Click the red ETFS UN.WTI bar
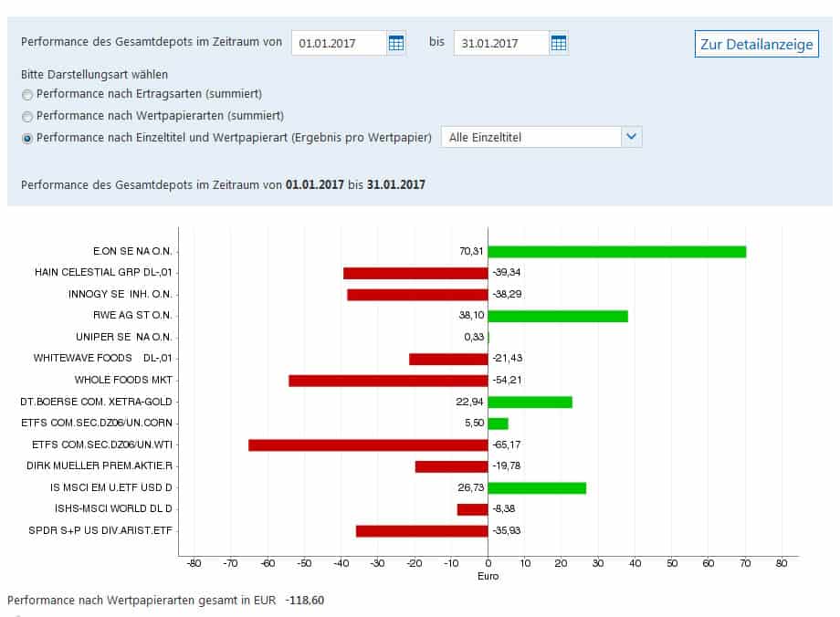The image size is (840, 617). [x=369, y=445]
